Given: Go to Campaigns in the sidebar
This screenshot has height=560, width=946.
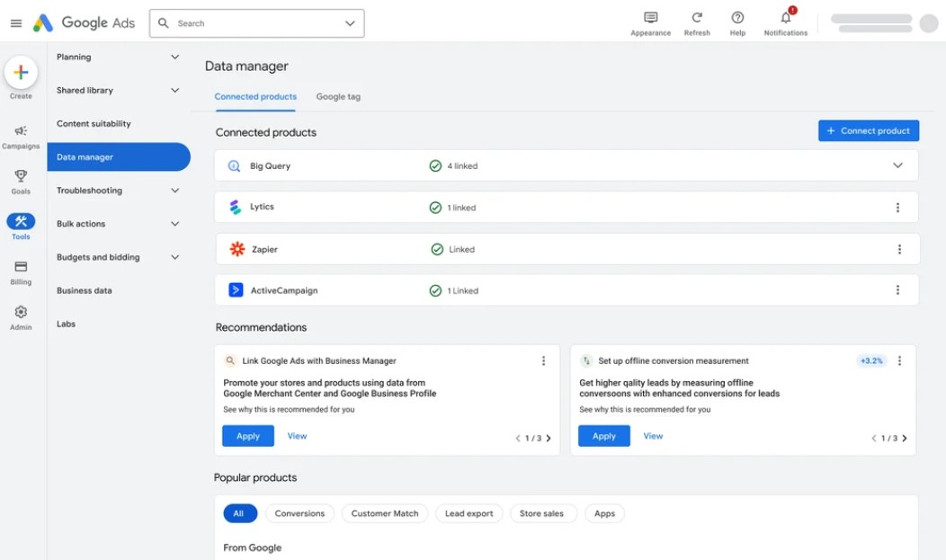Looking at the screenshot, I should pos(21,137).
